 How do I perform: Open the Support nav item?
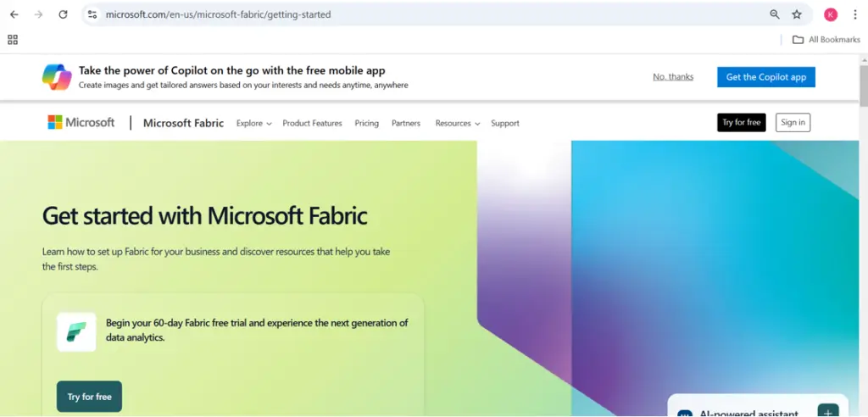click(x=505, y=124)
